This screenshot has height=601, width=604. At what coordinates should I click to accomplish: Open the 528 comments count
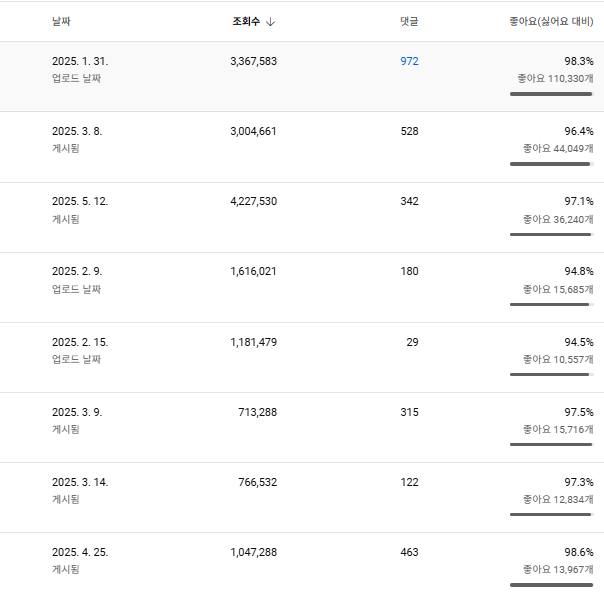pyautogui.click(x=409, y=131)
